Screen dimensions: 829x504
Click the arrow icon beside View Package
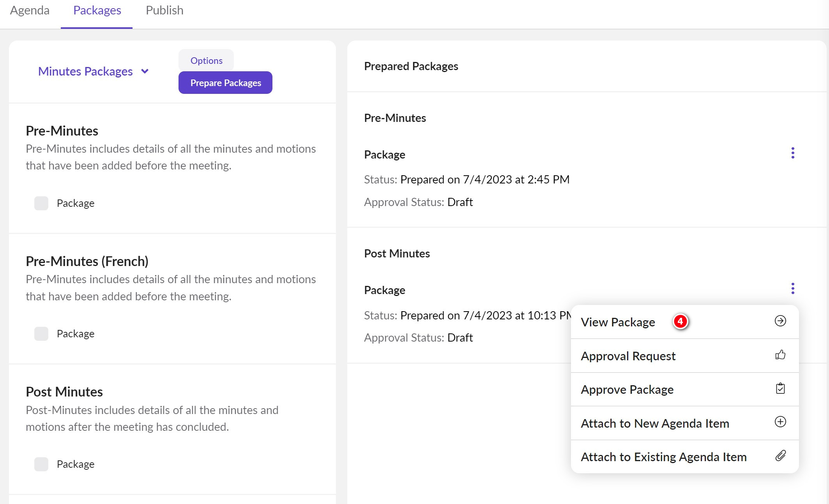pyautogui.click(x=780, y=321)
